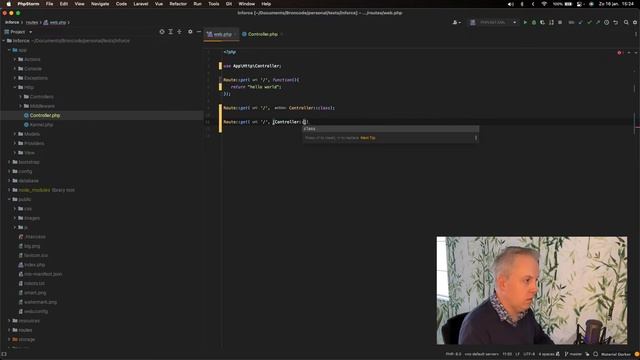Image resolution: width=640 pixels, height=360 pixels.
Task: Select Controller.php in the Project tree
Action: [102, 116]
